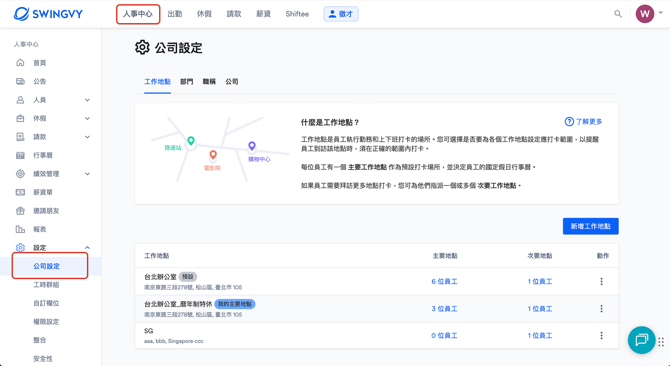Select the 工作地點 tab
Image resolution: width=670 pixels, height=366 pixels.
pos(157,82)
